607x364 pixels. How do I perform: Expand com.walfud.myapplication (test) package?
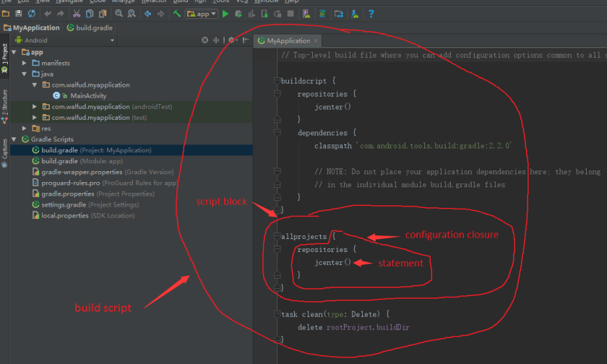pyautogui.click(x=35, y=117)
